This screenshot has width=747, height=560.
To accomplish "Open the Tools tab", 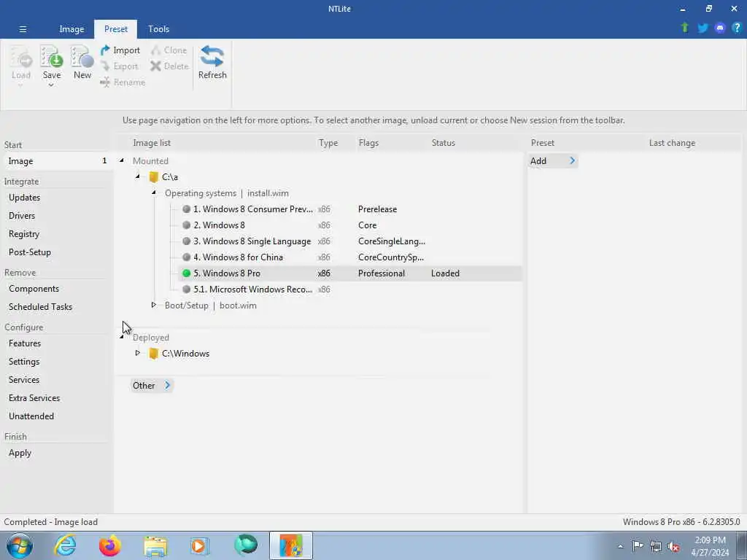I will pos(158,29).
